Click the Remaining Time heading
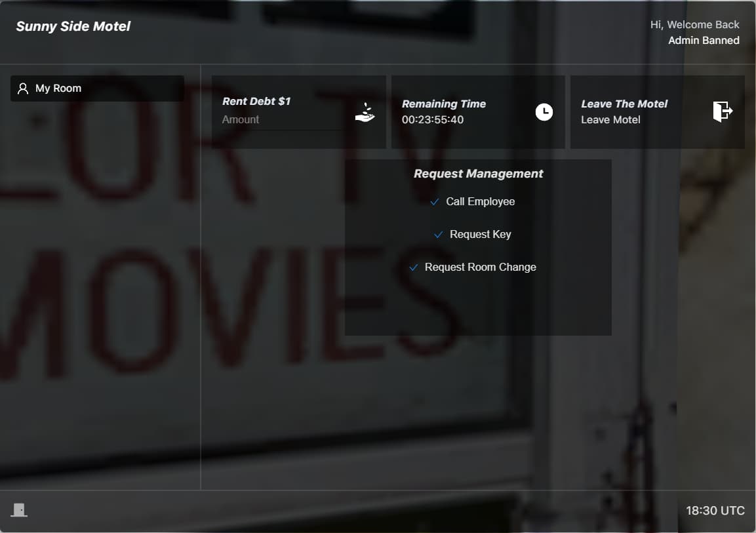The height and width of the screenshot is (533, 756). pos(444,104)
